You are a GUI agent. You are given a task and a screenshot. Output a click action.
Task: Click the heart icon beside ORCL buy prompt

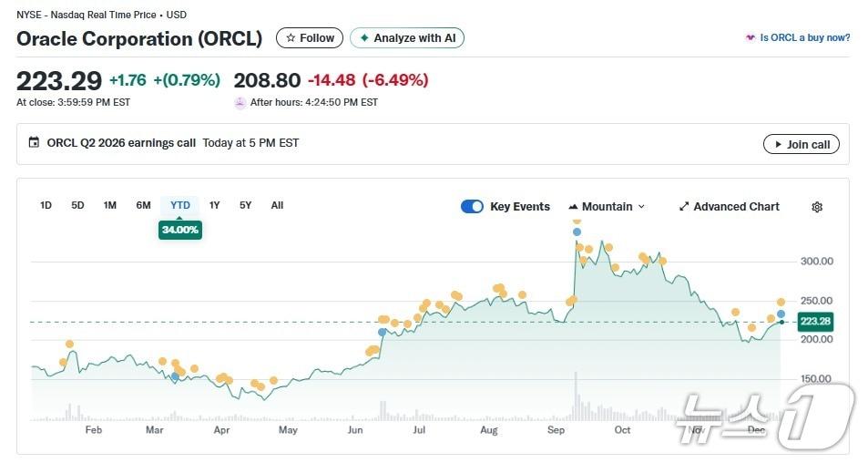tap(751, 38)
